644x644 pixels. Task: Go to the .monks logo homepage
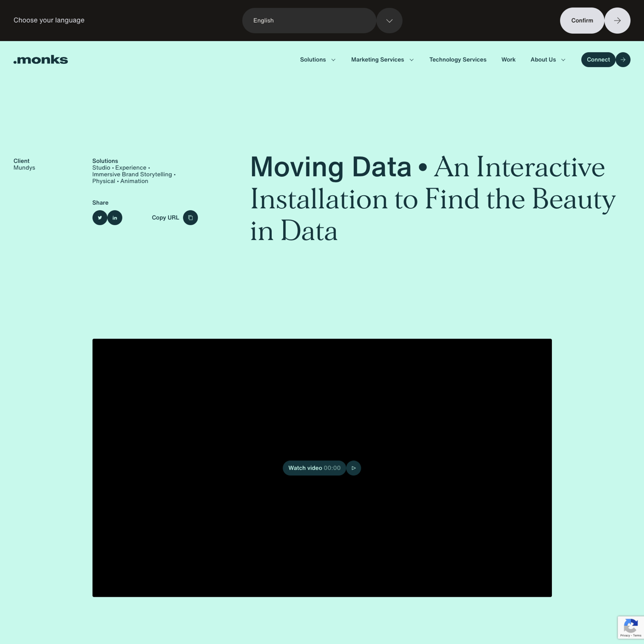[x=41, y=60]
